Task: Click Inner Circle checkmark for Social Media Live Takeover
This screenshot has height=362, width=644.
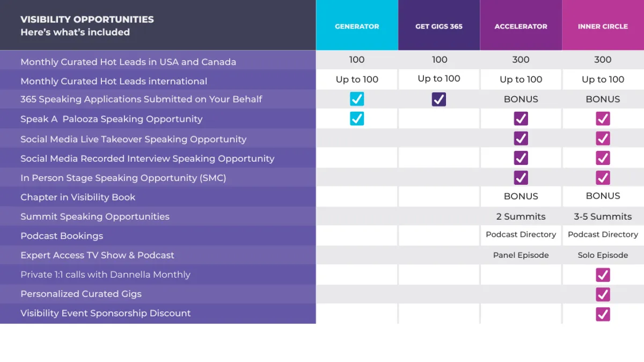Action: pyautogui.click(x=603, y=139)
